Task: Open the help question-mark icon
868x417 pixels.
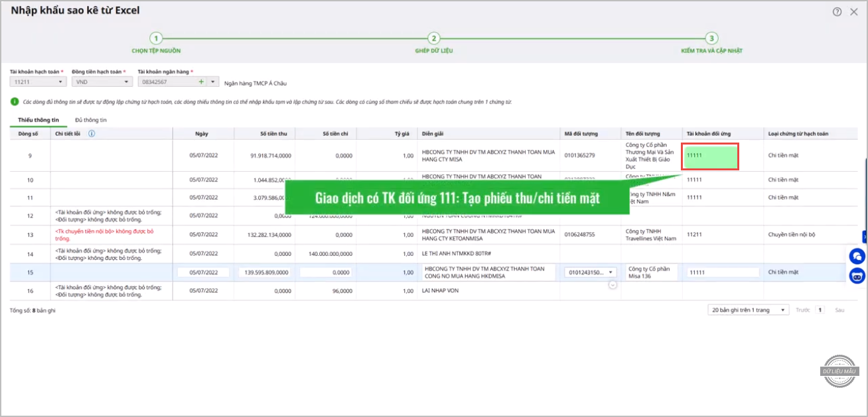Action: (x=837, y=11)
